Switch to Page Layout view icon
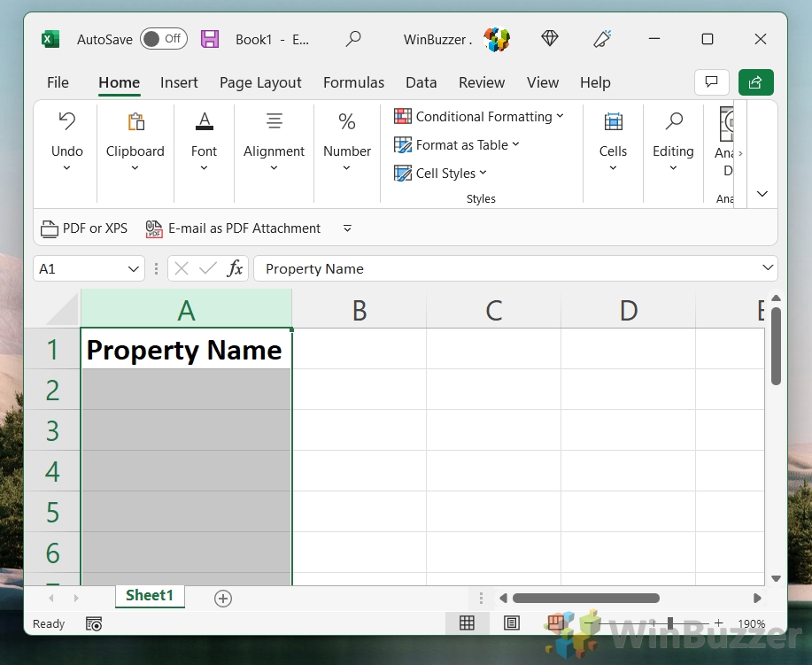 point(512,623)
